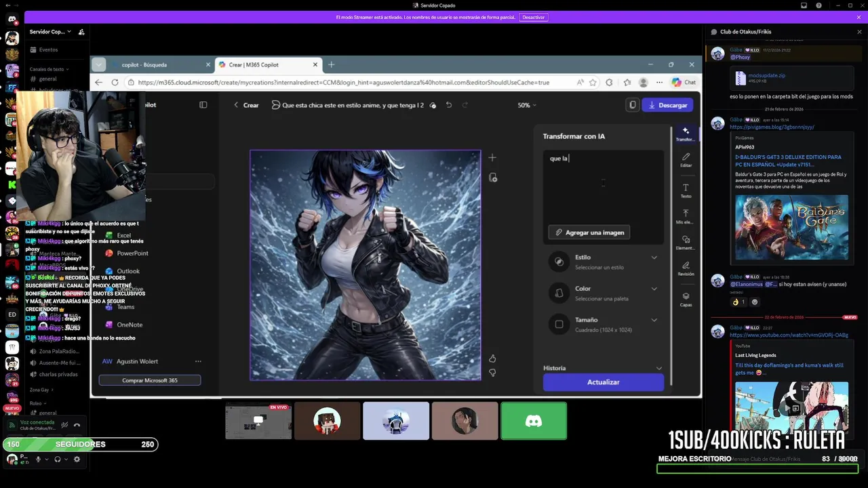
Task: Disconnect from Discord voice channel
Action: [x=77, y=425]
